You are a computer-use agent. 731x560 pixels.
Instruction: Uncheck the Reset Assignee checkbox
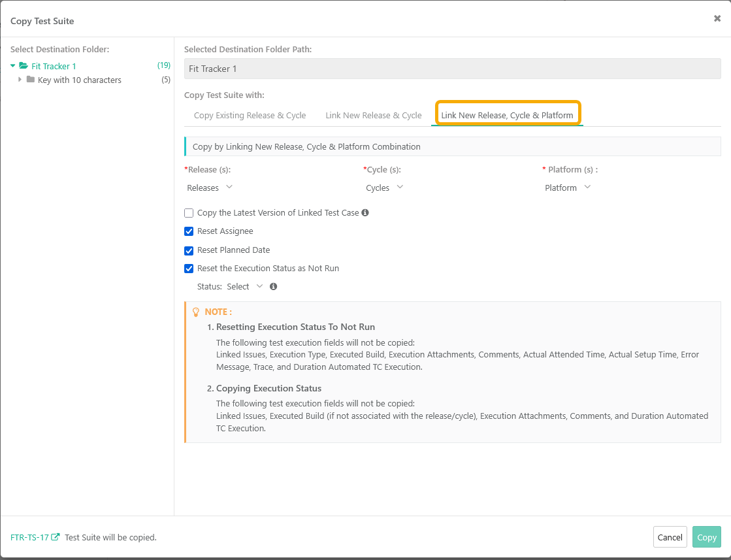(189, 231)
